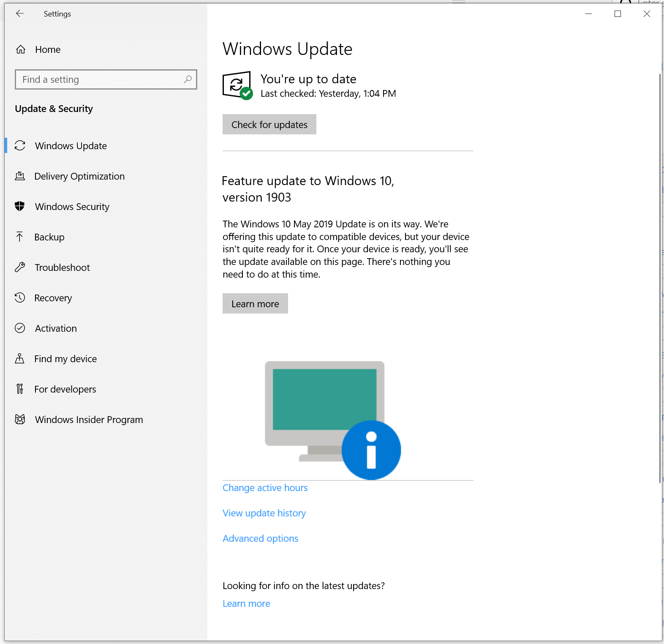This screenshot has width=664, height=644.
Task: Click the Find my device icon
Action: (20, 359)
